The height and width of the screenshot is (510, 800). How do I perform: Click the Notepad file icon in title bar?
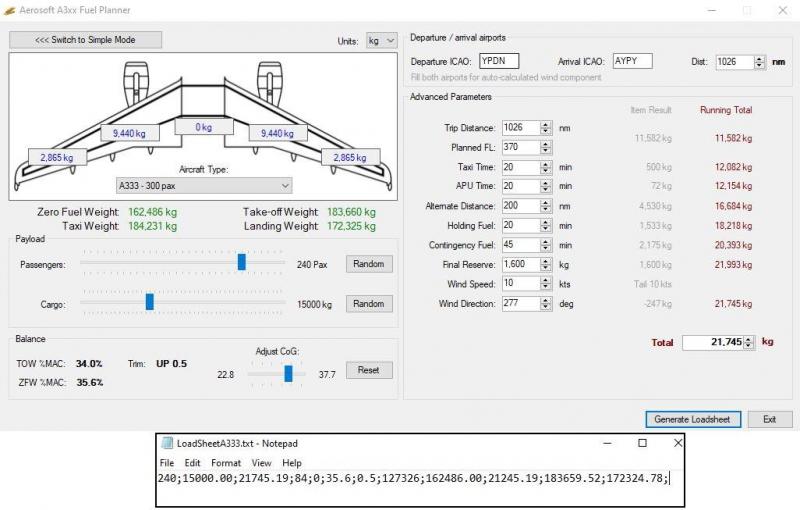(167, 443)
